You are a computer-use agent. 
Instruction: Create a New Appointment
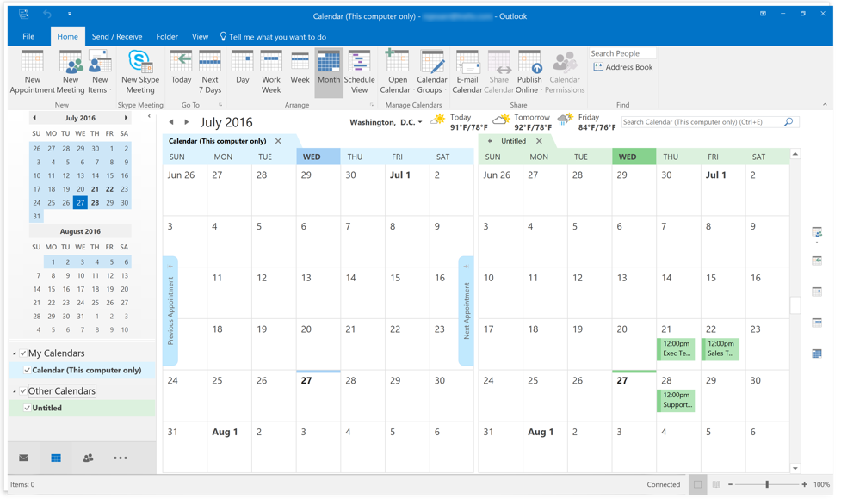pyautogui.click(x=32, y=72)
